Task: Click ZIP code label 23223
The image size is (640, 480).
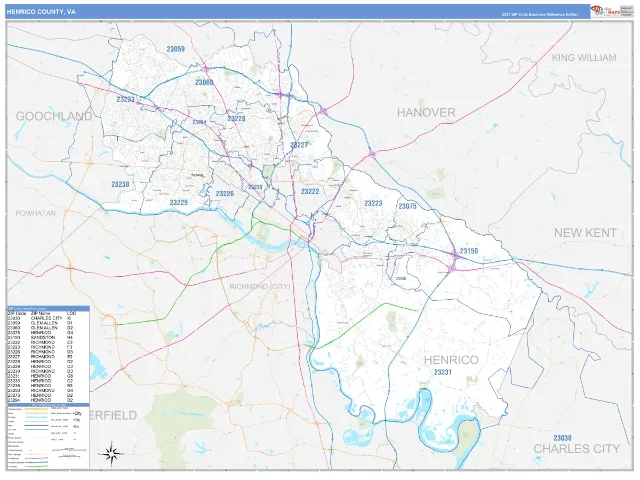Action: click(373, 203)
